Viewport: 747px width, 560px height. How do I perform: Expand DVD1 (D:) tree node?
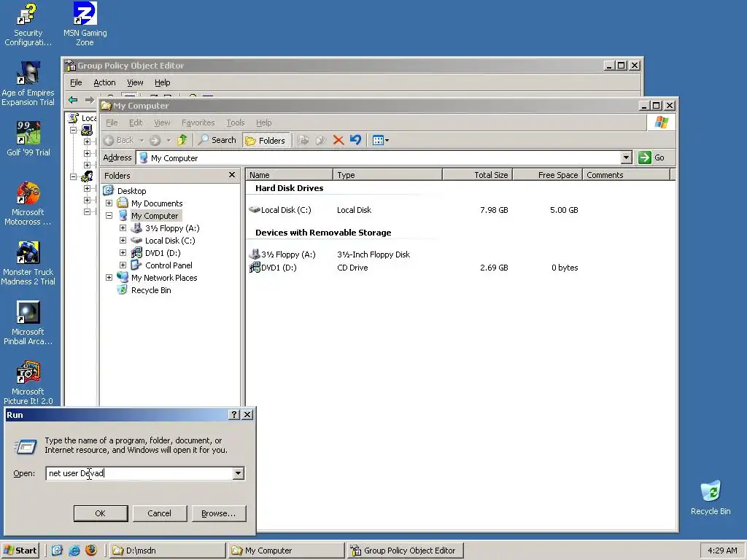[x=123, y=253]
